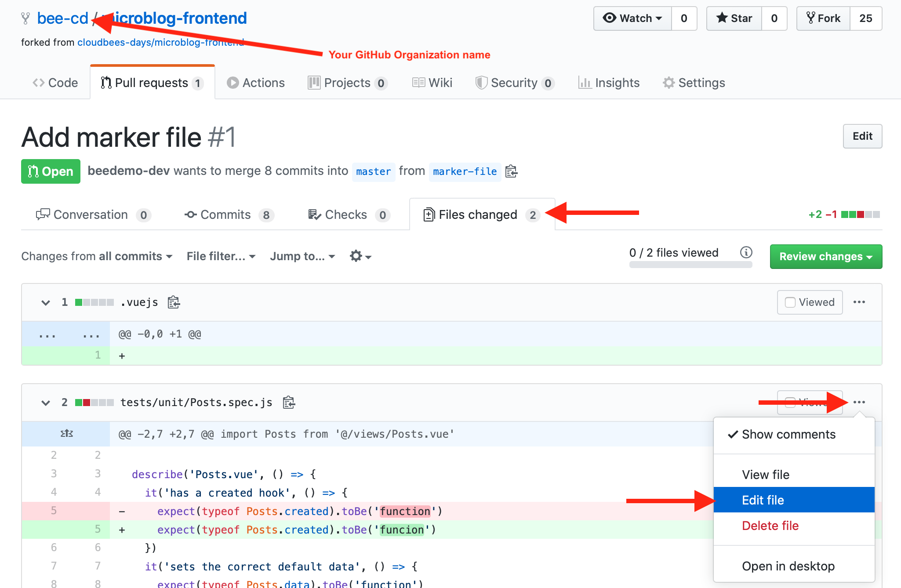Click the +2 −1 diffstat indicator

coord(844,214)
